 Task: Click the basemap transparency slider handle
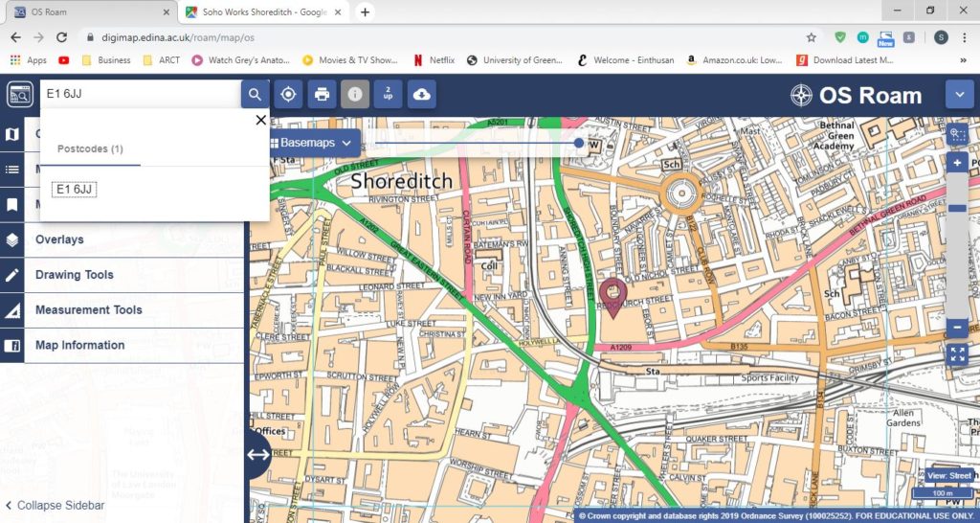(x=579, y=144)
